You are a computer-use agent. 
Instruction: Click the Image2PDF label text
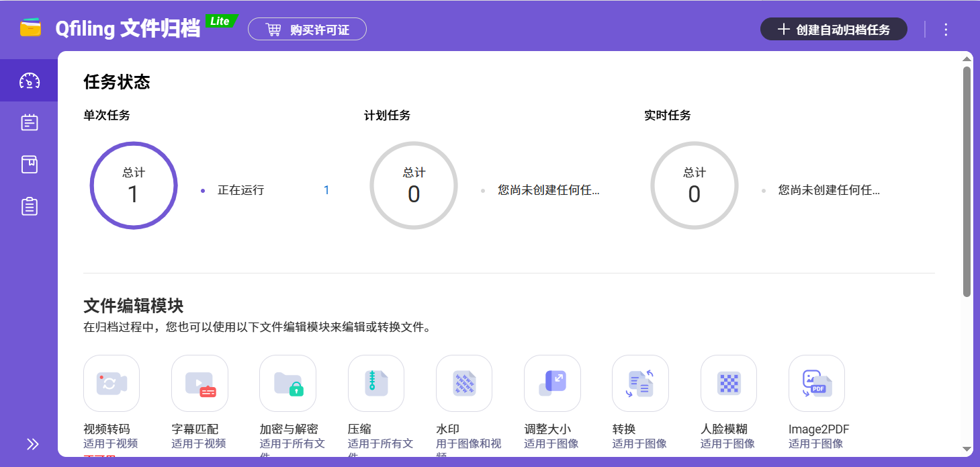[x=819, y=429]
